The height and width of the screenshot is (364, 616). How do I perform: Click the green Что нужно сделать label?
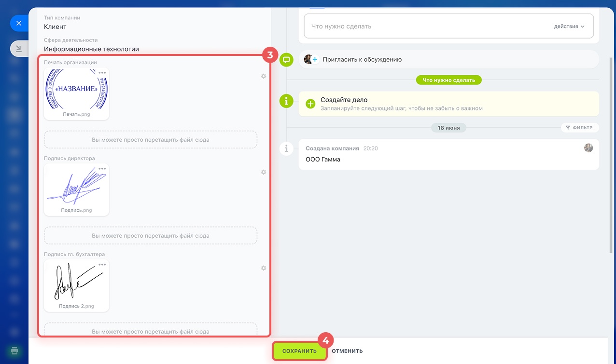(x=449, y=80)
